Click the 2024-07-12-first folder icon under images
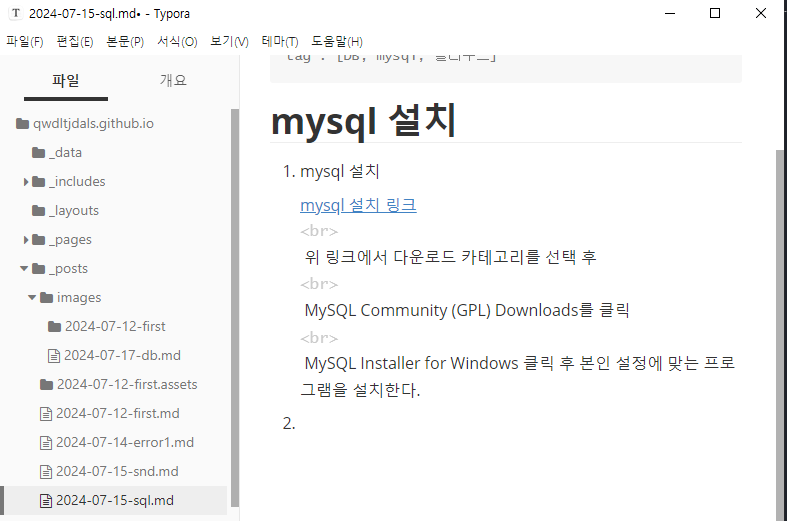This screenshot has height=521, width=787. tap(55, 327)
